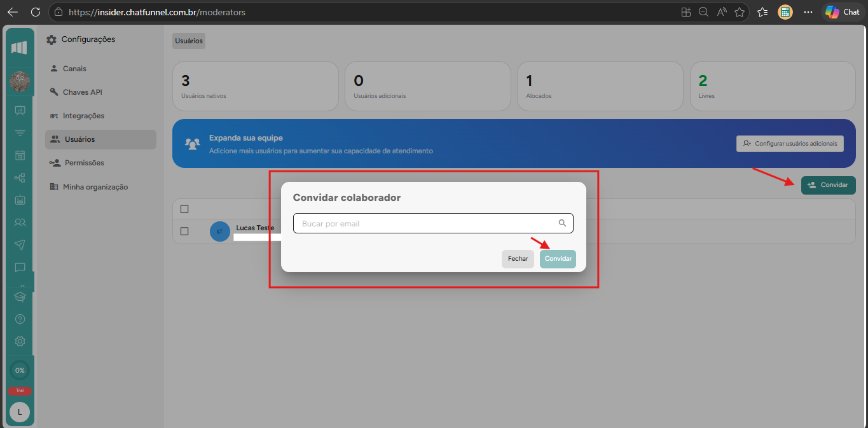This screenshot has height=428, width=868.
Task: Open the dashboard presentation chart icon
Action: coord(20,110)
